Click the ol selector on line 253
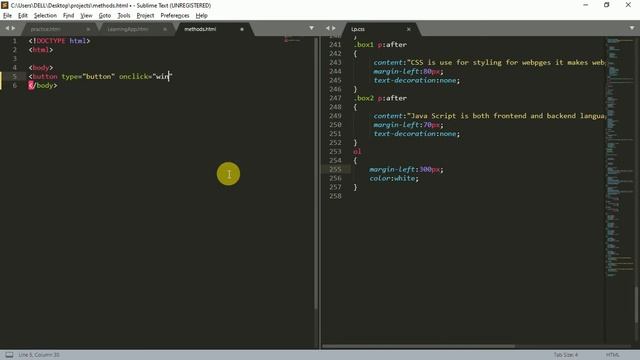This screenshot has height=360, width=640. [x=357, y=152]
